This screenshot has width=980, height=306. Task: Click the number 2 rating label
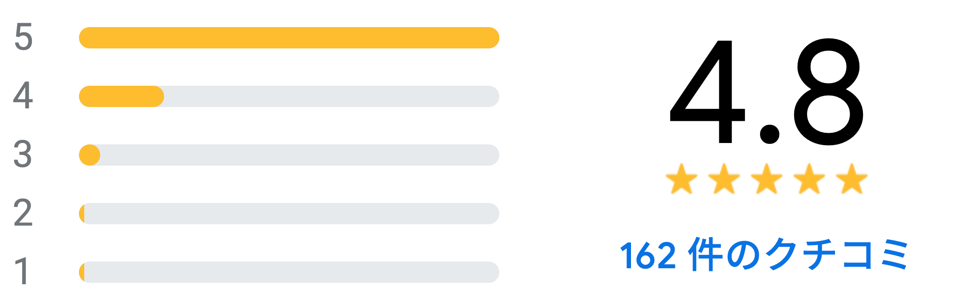(x=23, y=212)
